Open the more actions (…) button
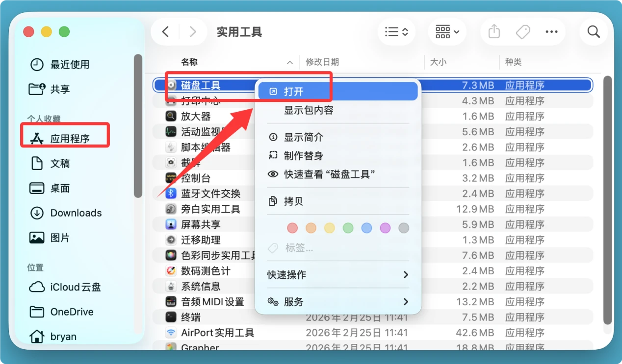This screenshot has width=622, height=364. [551, 31]
